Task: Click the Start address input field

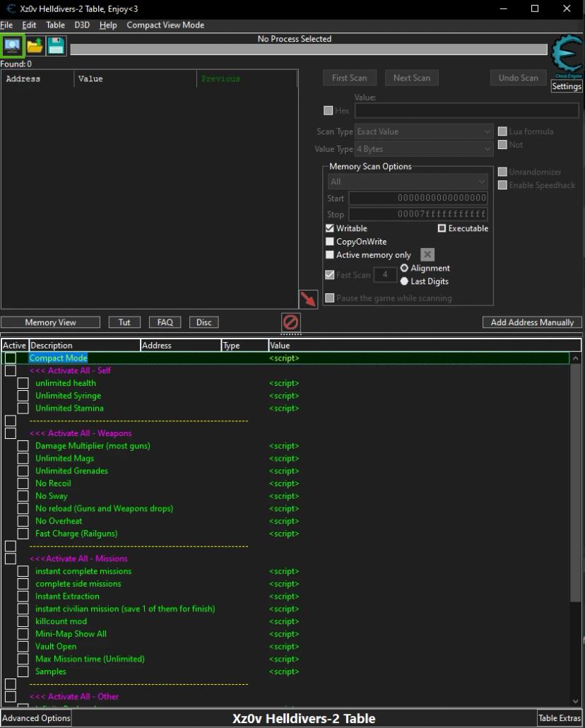Action: click(x=418, y=198)
